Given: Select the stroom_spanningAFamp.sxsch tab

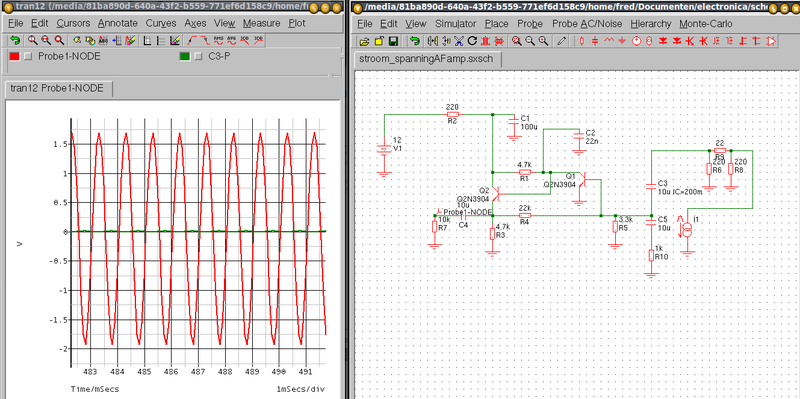Looking at the screenshot, I should (x=427, y=59).
